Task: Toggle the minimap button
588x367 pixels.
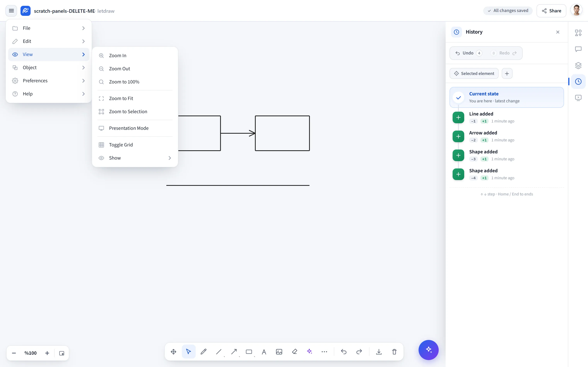Action: (x=62, y=353)
